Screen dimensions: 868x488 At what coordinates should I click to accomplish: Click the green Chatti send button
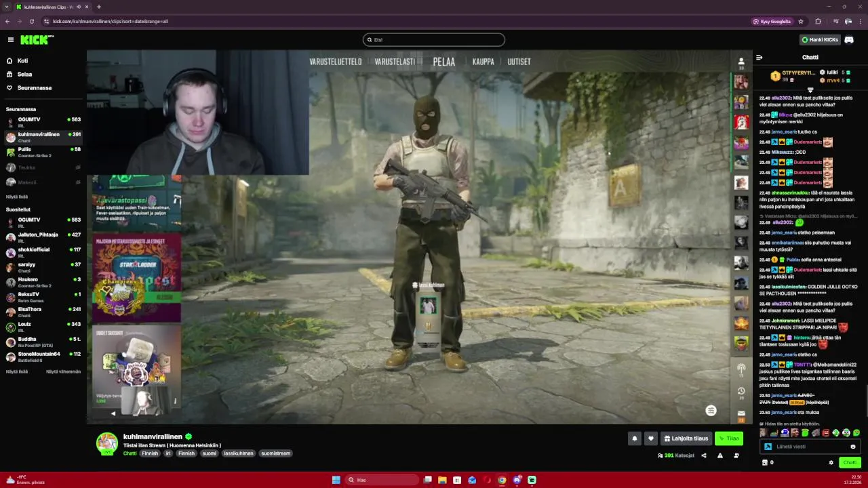(x=850, y=463)
